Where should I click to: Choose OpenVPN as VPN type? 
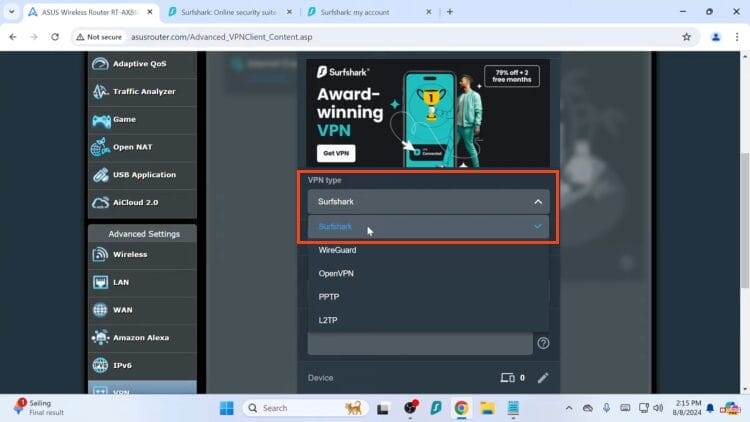pyautogui.click(x=428, y=274)
